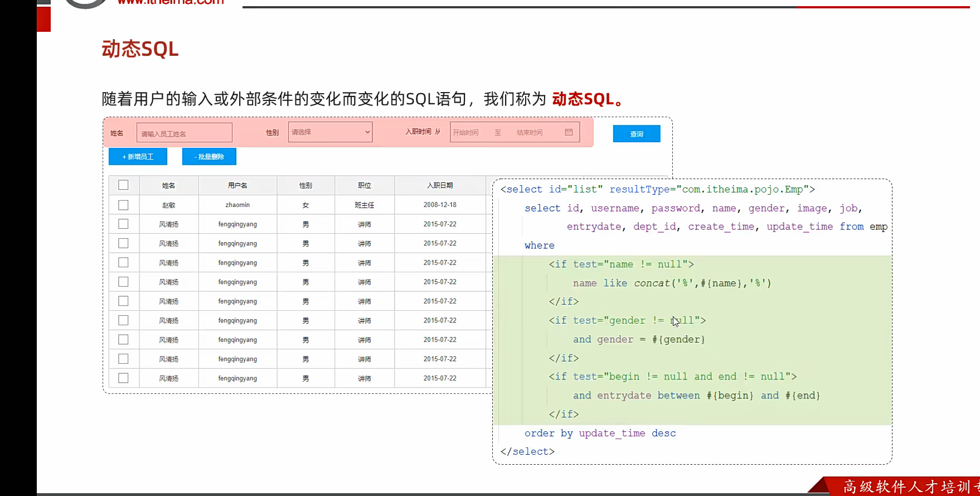The image size is (980, 496).
Task: Click the 'and gender = #{gender}' line
Action: point(639,339)
